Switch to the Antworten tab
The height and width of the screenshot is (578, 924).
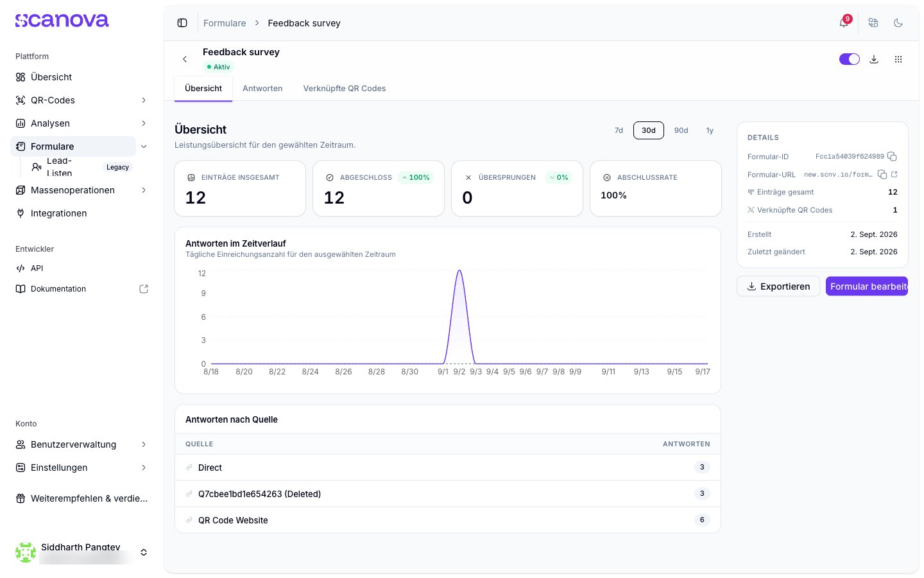coord(262,89)
